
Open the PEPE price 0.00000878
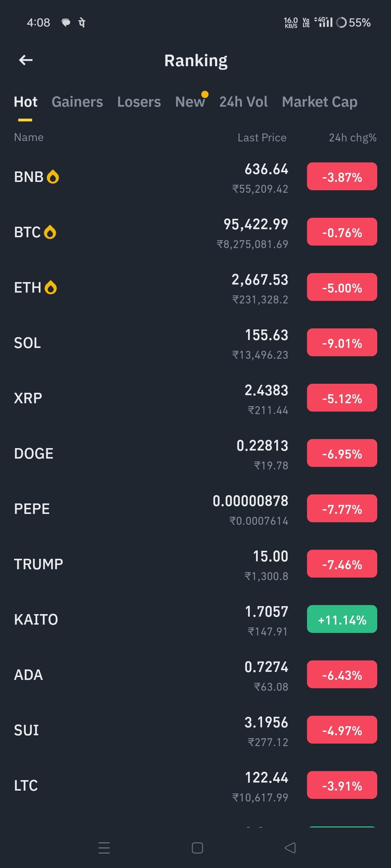[x=251, y=501]
